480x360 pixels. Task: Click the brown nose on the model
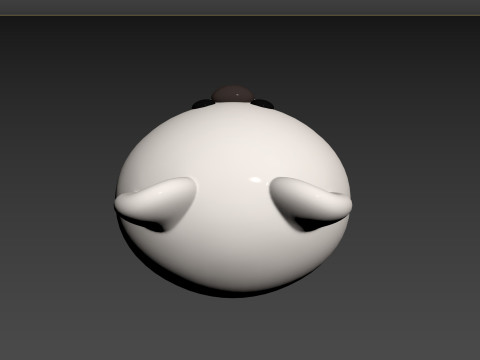232,94
